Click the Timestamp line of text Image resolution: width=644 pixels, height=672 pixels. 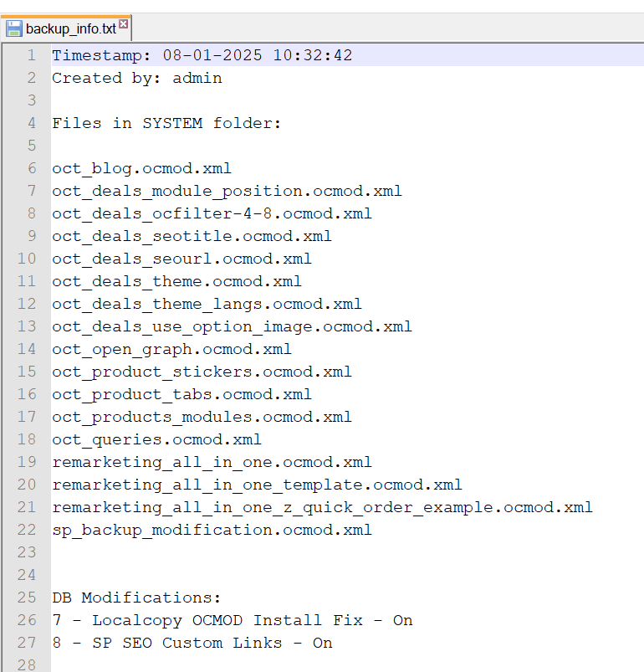pyautogui.click(x=202, y=55)
